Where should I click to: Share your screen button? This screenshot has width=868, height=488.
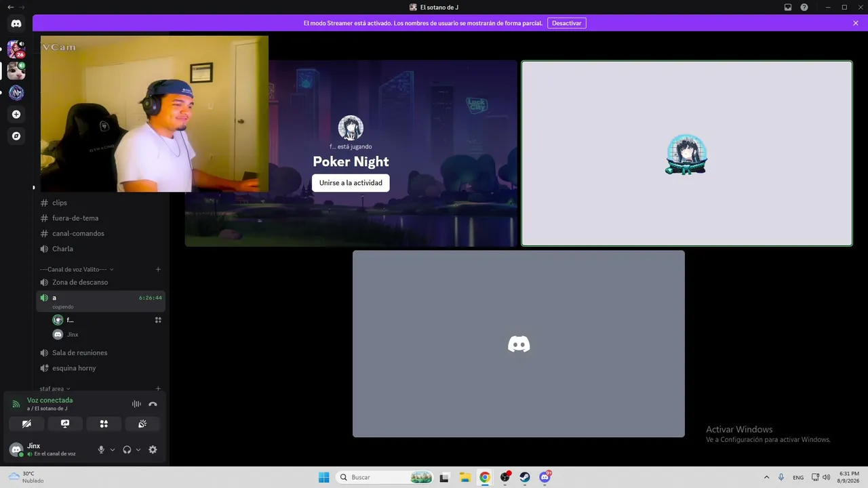[x=65, y=424]
